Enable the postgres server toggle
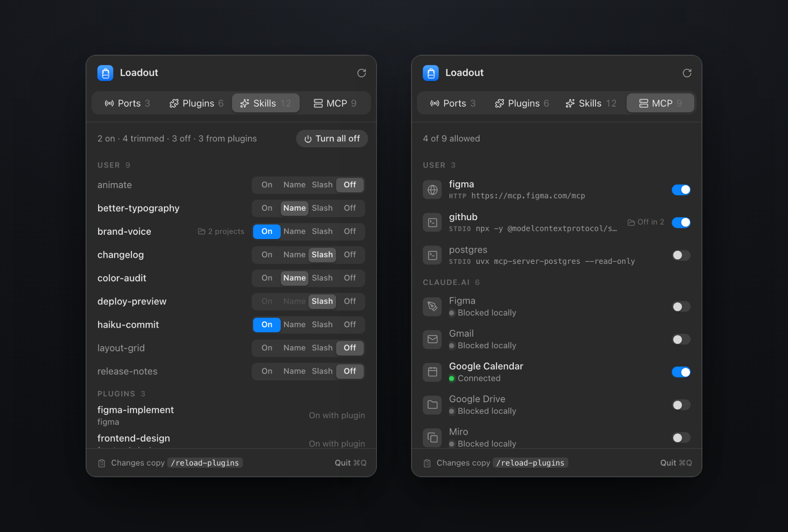 click(x=681, y=255)
